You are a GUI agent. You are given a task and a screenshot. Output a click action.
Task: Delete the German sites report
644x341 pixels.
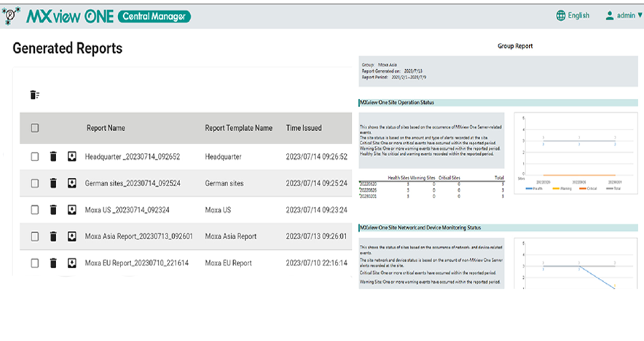tap(53, 184)
